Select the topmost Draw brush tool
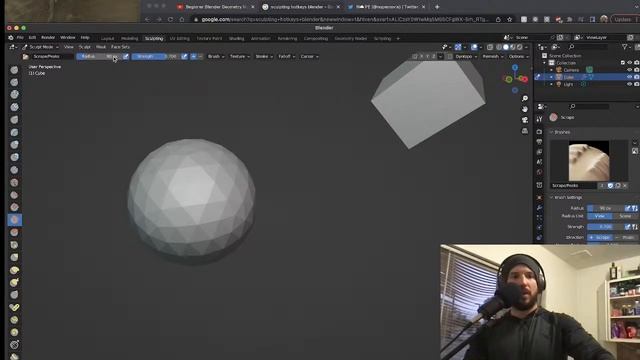The height and width of the screenshot is (360, 640). click(14, 70)
